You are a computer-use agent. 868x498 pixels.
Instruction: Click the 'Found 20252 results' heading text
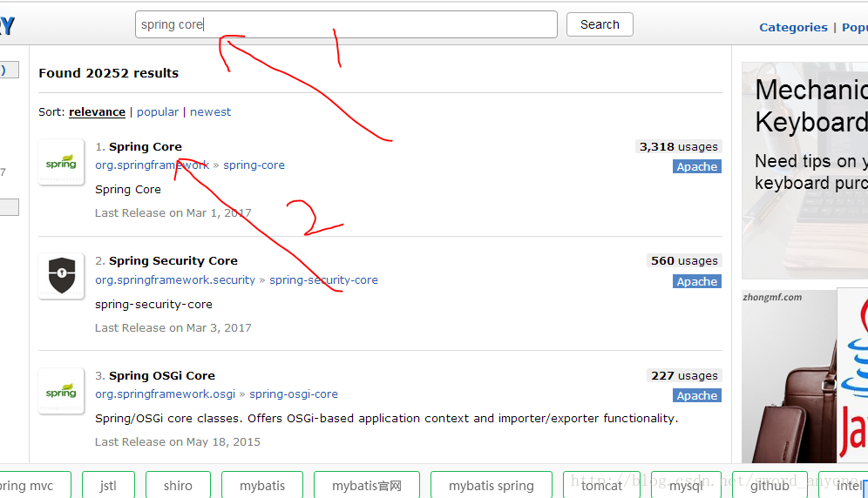(x=108, y=73)
